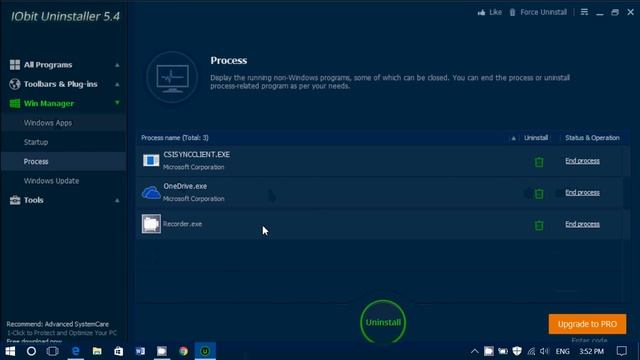The height and width of the screenshot is (360, 640).
Task: Open Windows Apps under Win Manager
Action: point(48,123)
